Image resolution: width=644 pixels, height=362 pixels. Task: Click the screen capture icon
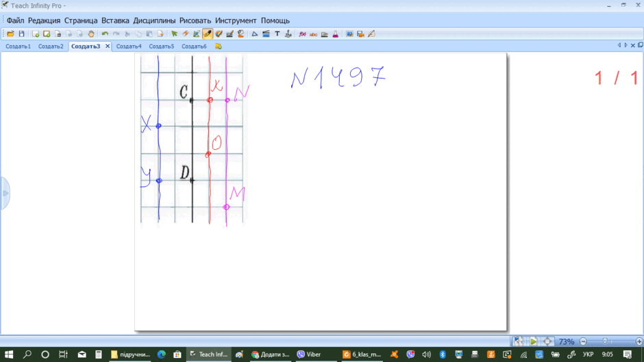click(x=349, y=34)
